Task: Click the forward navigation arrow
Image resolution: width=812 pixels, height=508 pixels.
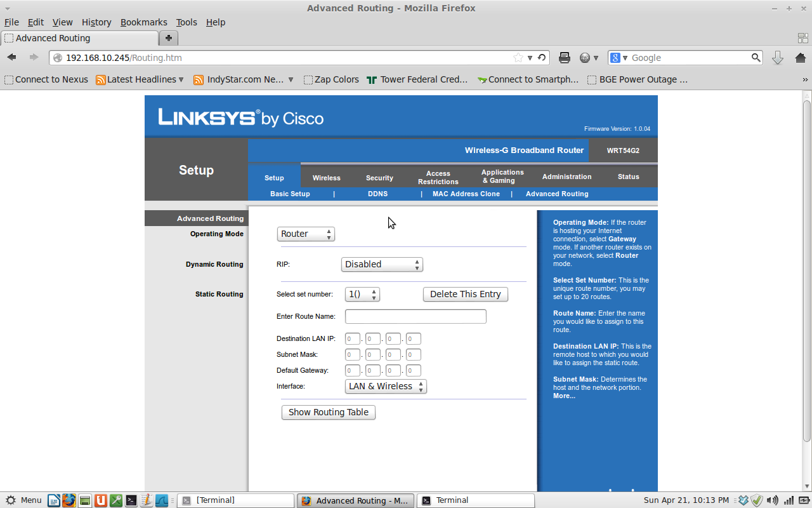Action: coord(34,58)
